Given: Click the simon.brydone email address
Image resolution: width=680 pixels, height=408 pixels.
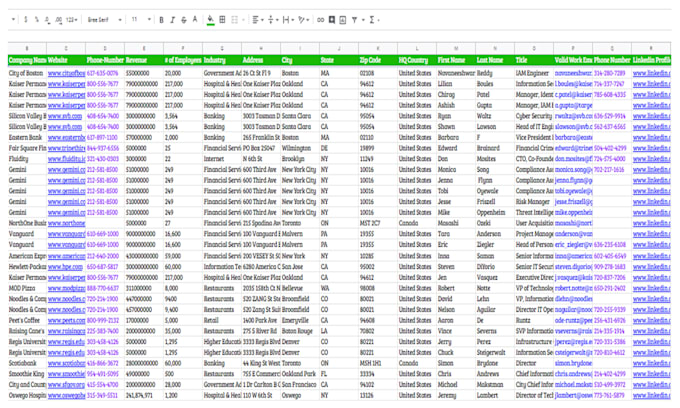Looking at the screenshot, I should coord(573,363).
